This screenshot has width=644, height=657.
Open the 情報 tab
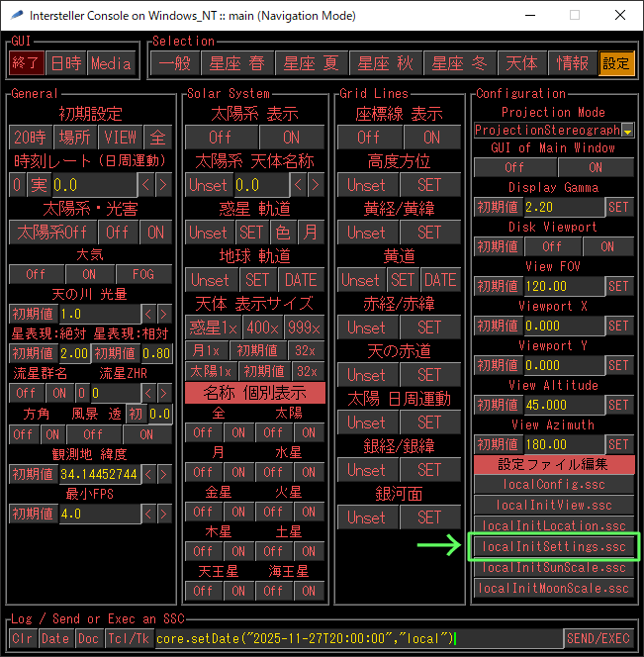pyautogui.click(x=573, y=63)
